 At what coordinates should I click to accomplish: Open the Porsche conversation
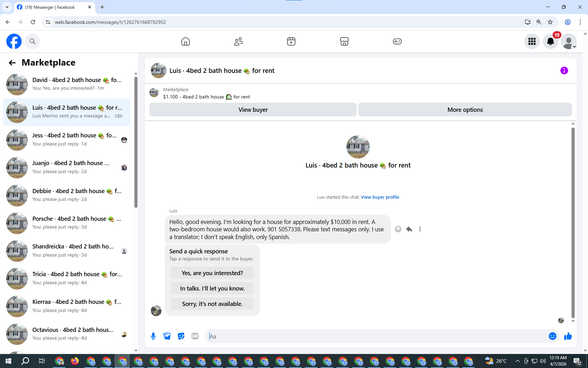click(x=66, y=223)
